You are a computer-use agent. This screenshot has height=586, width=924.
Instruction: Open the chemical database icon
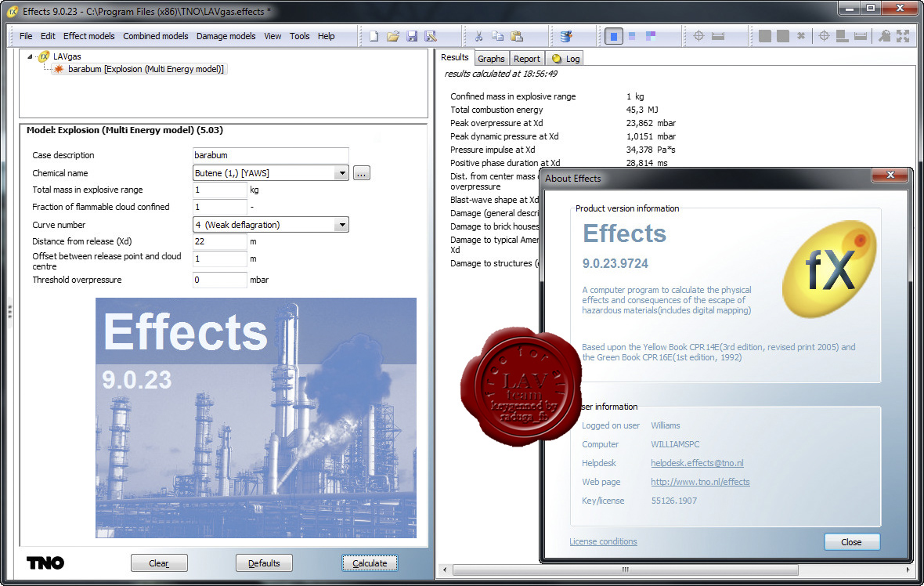pos(565,37)
